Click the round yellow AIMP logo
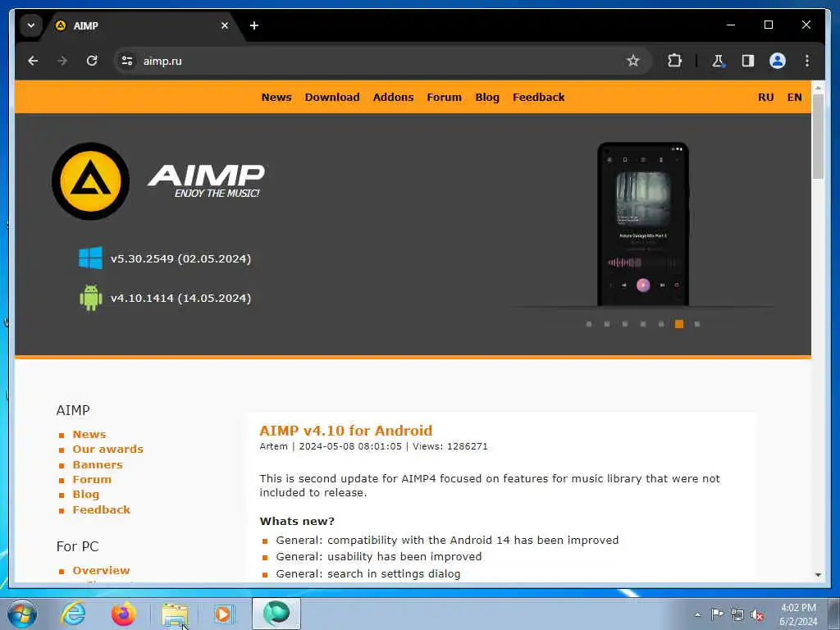This screenshot has height=630, width=840. [x=90, y=181]
